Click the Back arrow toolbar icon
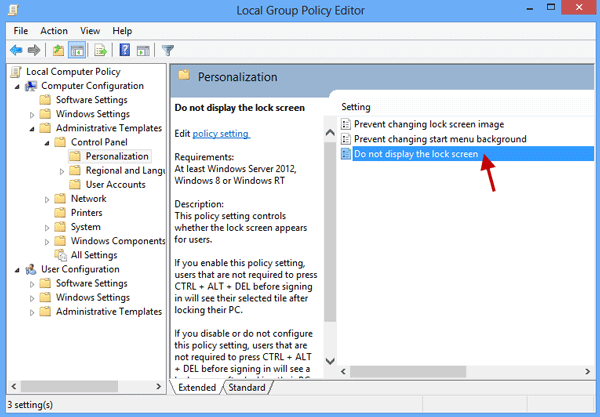 pos(16,50)
